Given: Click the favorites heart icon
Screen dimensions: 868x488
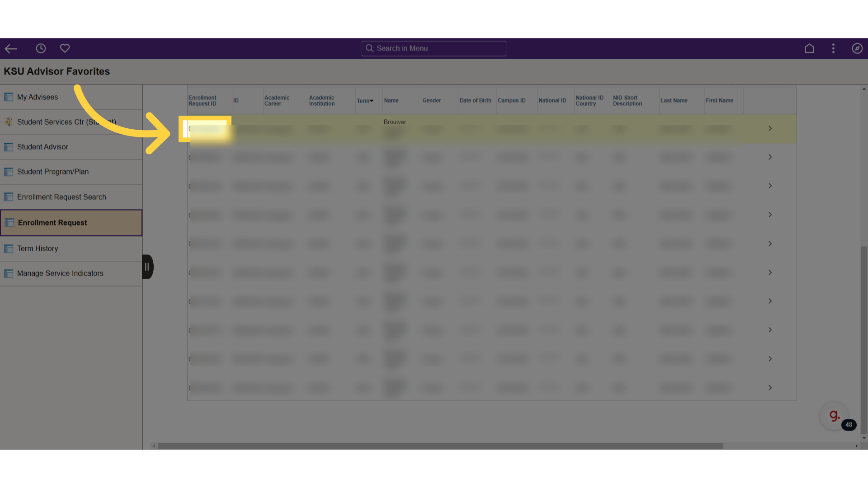Looking at the screenshot, I should (65, 48).
